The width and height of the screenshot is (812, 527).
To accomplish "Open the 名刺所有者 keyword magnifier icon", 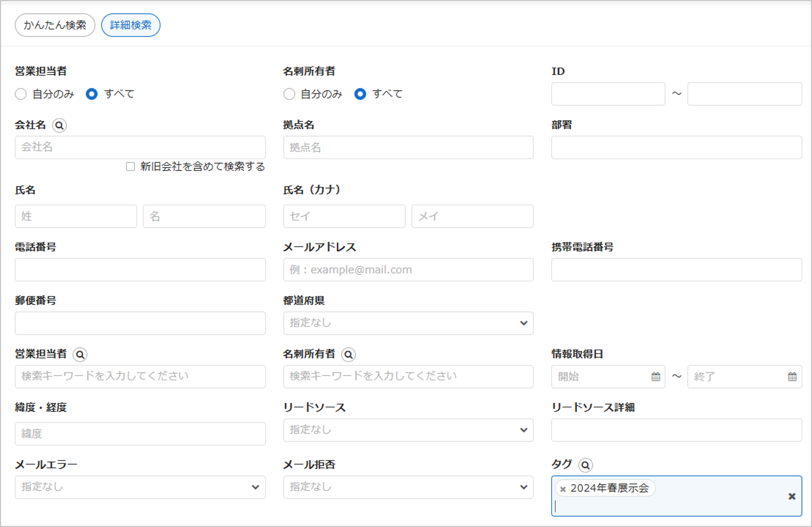I will 348,355.
